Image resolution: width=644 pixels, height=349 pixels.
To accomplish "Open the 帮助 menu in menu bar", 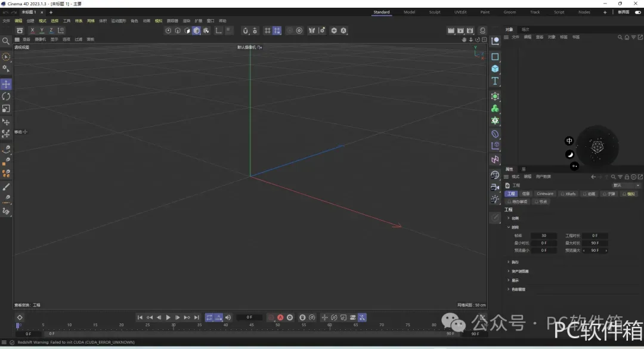I will coord(222,20).
